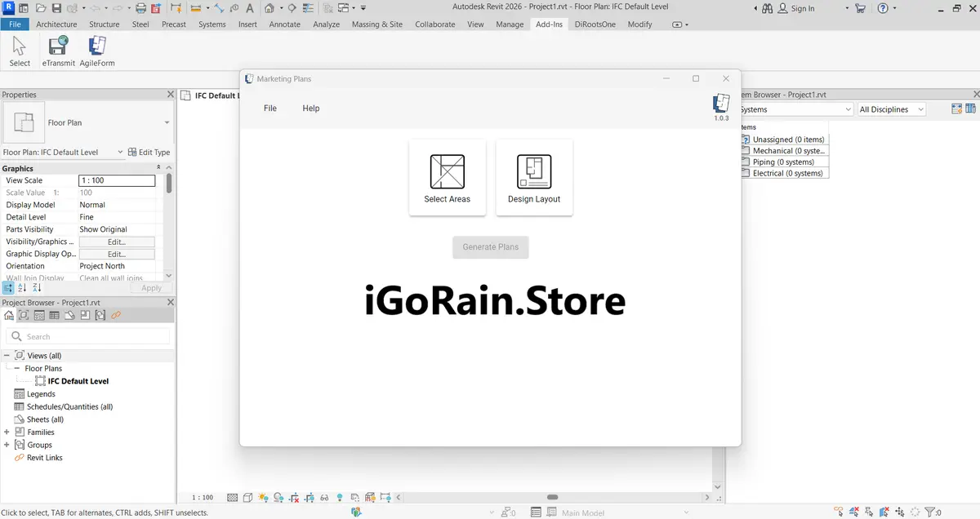Screen dimensions: 980x519
Task: Collapse Floor Plans tree node
Action: tap(17, 369)
